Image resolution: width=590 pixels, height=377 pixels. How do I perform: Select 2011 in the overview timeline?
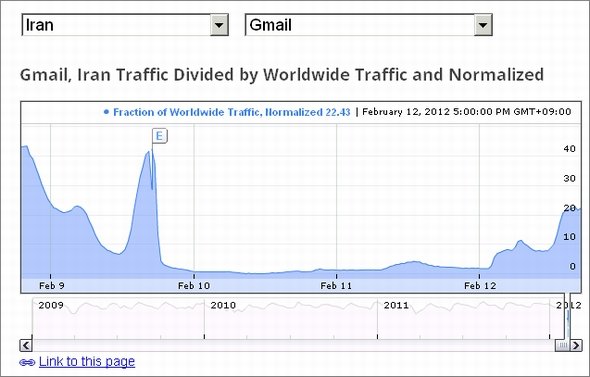pyautogui.click(x=396, y=305)
